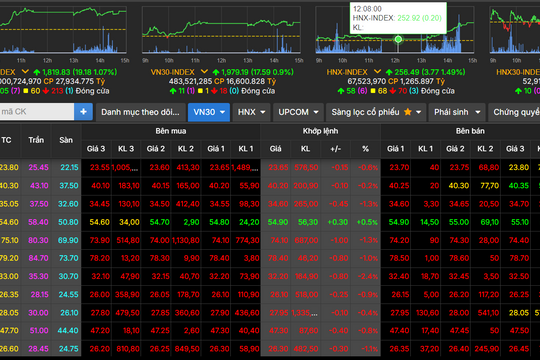Click the Bên mua Giá 3 header

pos(96,149)
